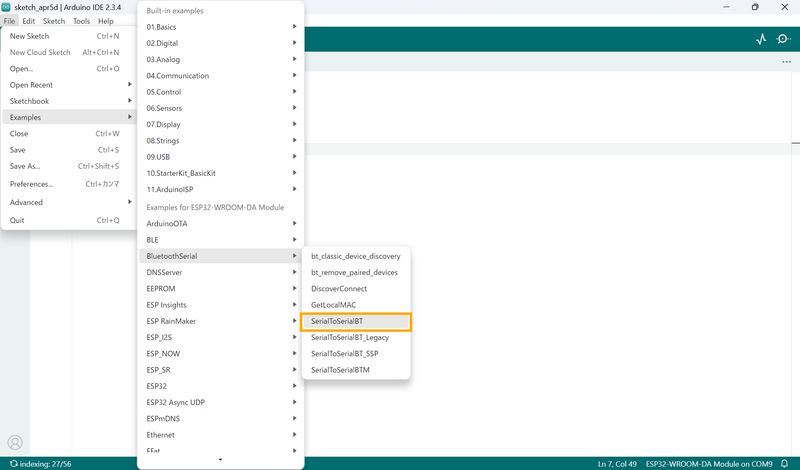The width and height of the screenshot is (800, 470).
Task: Open the Sketch menu
Action: point(54,21)
